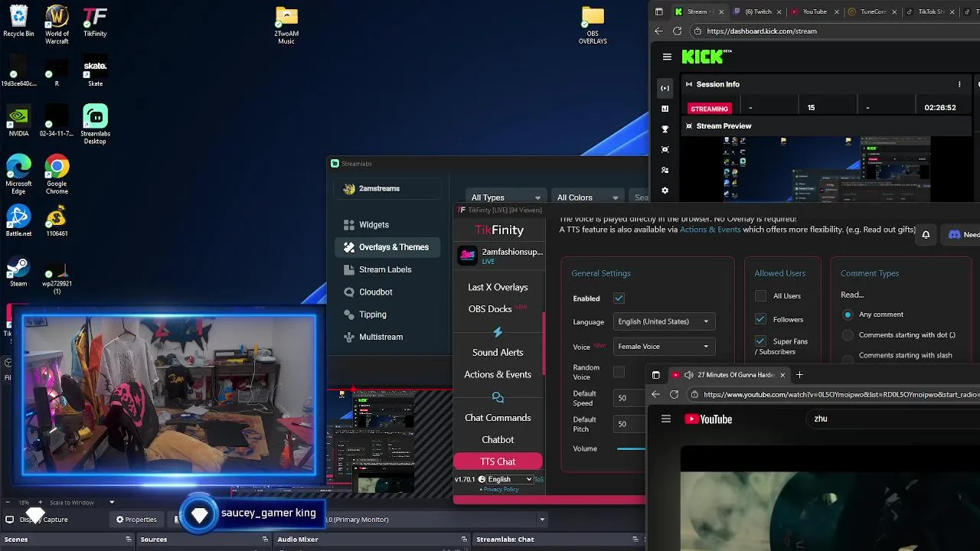980x551 pixels.
Task: Open the Recycle Bin desktop icon
Action: point(18,21)
